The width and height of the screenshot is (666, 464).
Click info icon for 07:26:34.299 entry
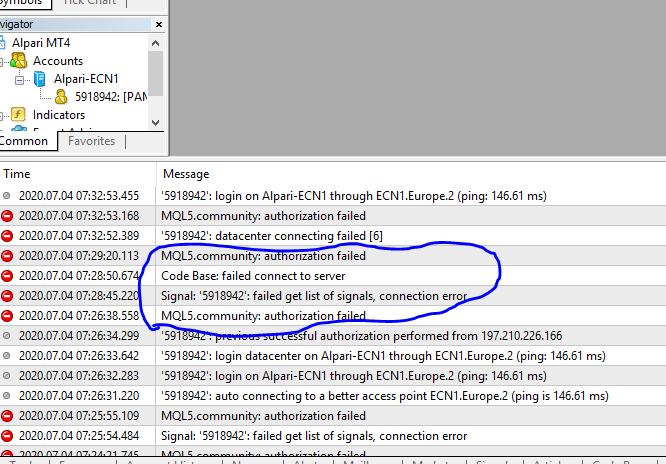pos(6,336)
